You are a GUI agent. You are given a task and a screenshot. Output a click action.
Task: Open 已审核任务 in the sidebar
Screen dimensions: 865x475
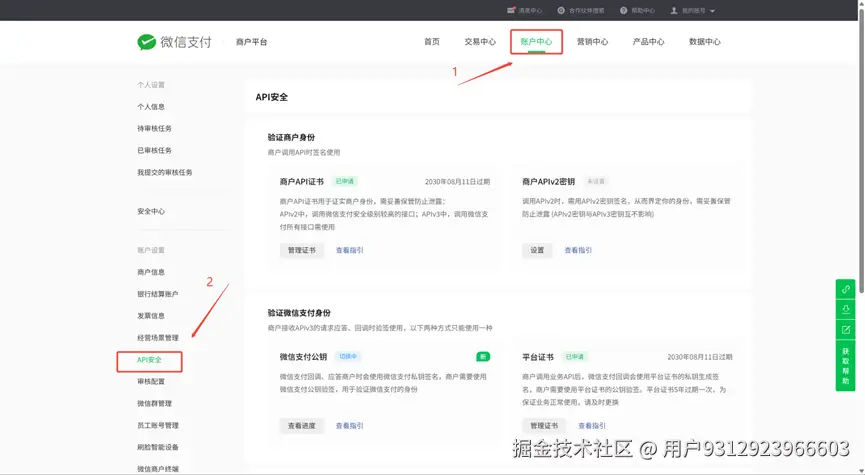click(154, 150)
